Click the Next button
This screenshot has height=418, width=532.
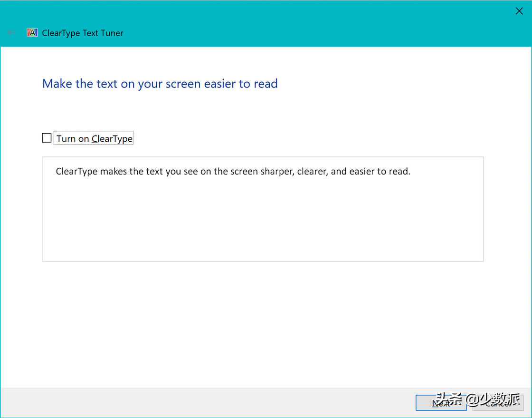point(441,403)
